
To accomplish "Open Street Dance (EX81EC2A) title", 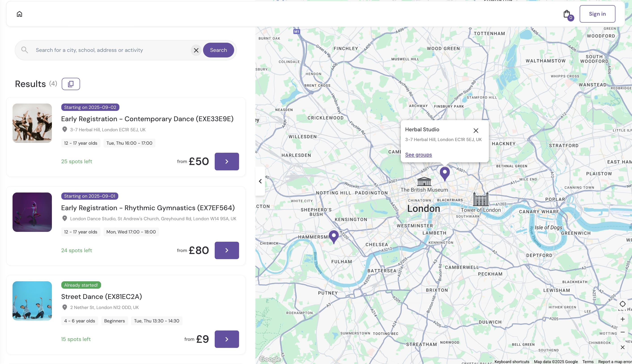I will point(102,297).
